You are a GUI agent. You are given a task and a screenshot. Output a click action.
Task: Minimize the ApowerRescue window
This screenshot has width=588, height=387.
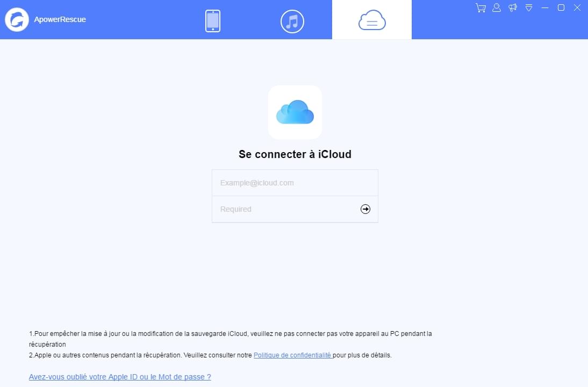(x=545, y=8)
